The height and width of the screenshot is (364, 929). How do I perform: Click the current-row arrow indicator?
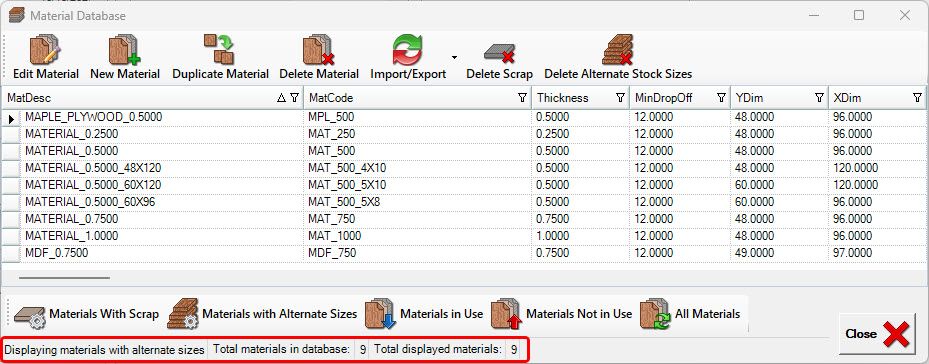click(11, 119)
